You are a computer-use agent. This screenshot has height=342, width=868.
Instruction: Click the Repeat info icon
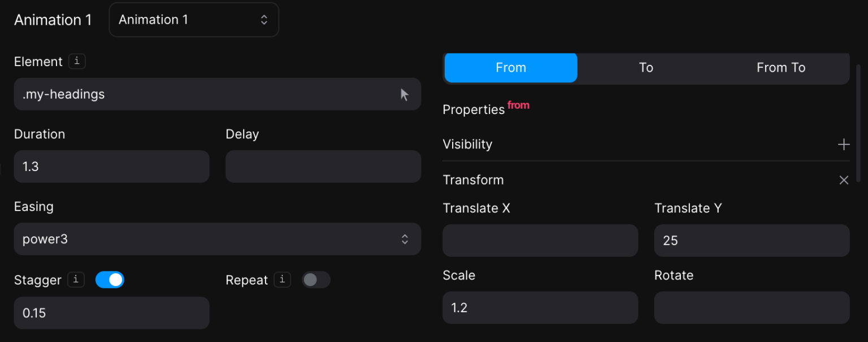point(282,280)
